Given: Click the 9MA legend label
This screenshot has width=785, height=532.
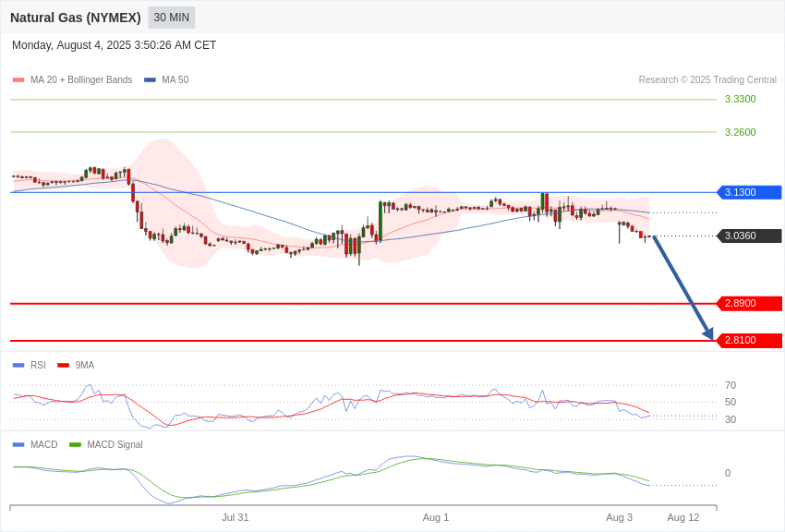Looking at the screenshot, I should pyautogui.click(x=85, y=366).
